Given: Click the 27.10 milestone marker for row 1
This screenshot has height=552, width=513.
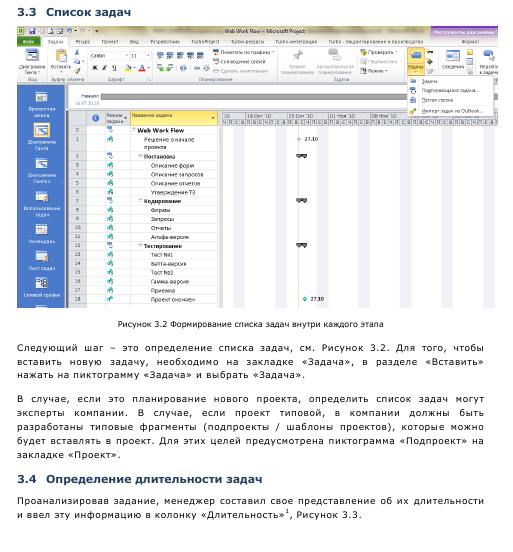Looking at the screenshot, I should tap(299, 139).
